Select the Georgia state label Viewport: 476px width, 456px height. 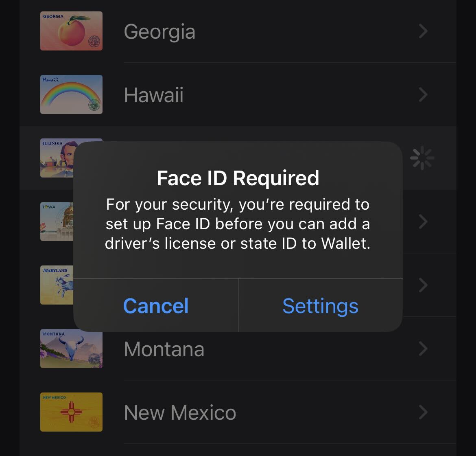coord(159,32)
